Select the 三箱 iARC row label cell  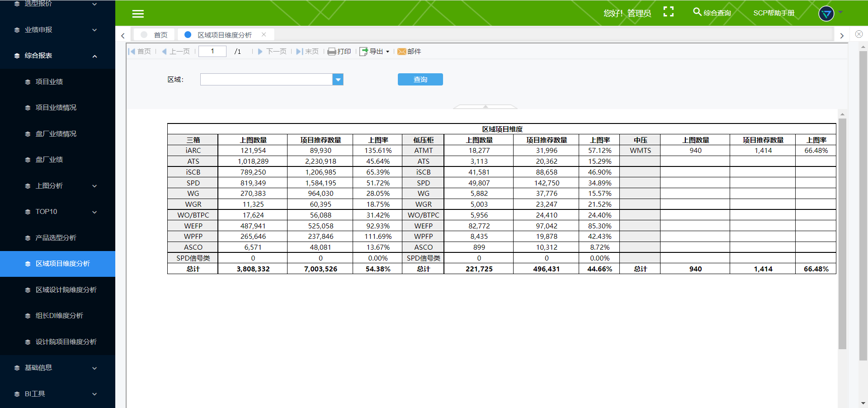pos(193,151)
